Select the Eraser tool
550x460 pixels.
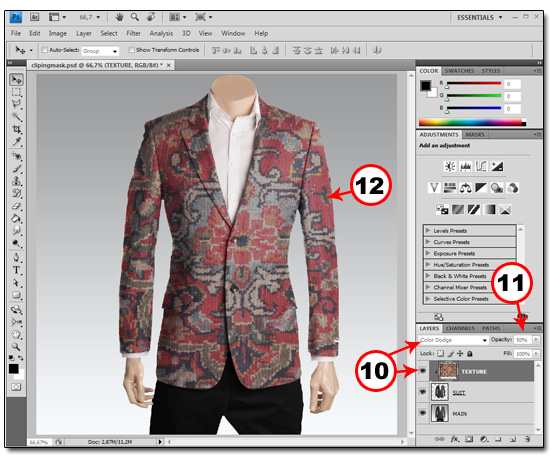click(16, 206)
